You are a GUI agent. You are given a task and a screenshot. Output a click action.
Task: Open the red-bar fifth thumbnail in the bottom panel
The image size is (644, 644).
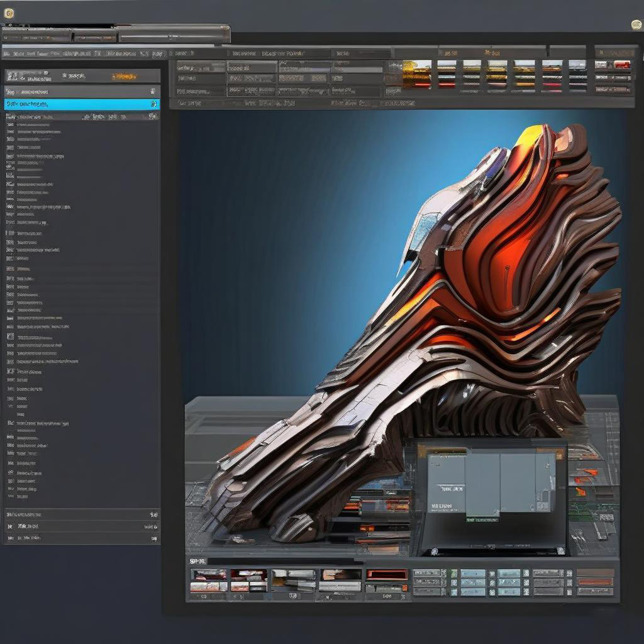coord(387,580)
